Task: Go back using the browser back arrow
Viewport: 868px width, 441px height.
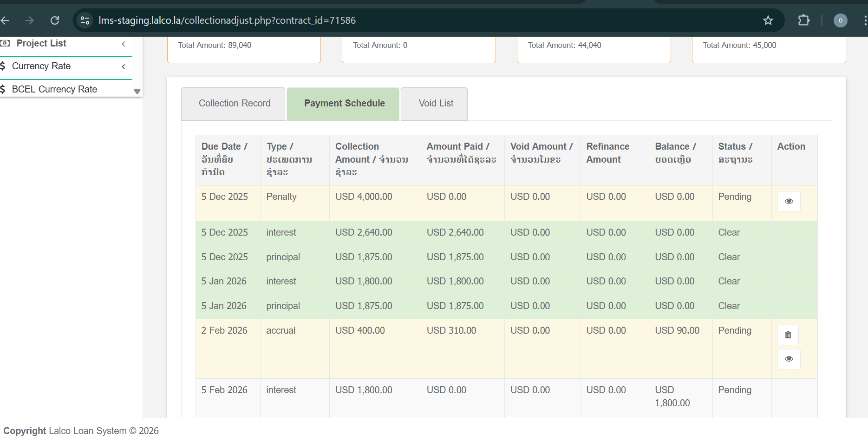Action: [x=6, y=20]
